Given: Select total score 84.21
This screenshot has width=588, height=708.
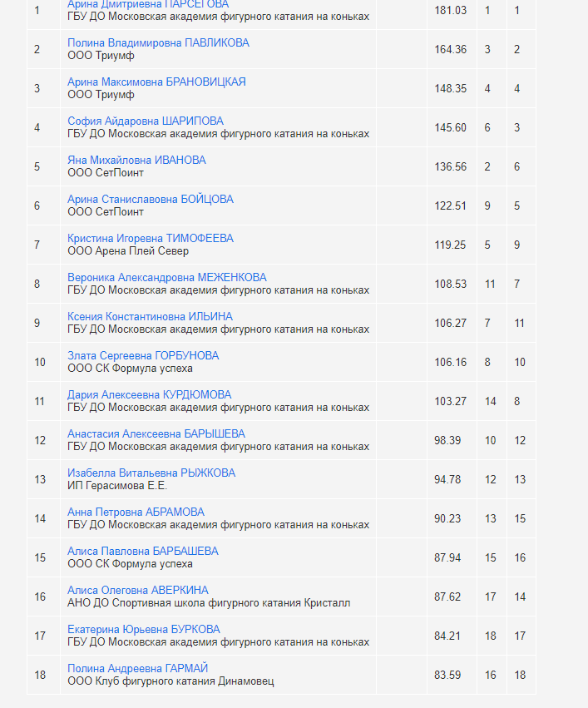Looking at the screenshot, I should (447, 636).
